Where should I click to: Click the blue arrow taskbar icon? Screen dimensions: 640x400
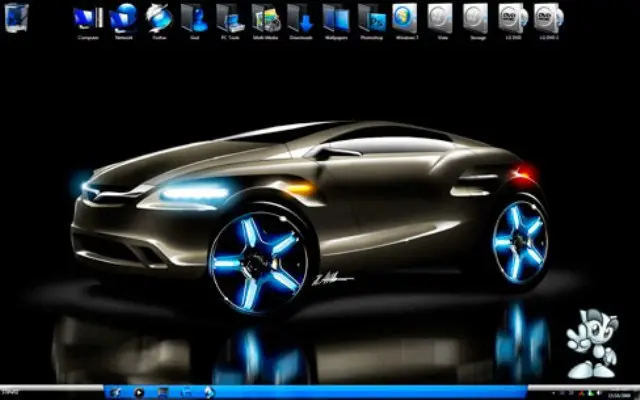coord(209,393)
